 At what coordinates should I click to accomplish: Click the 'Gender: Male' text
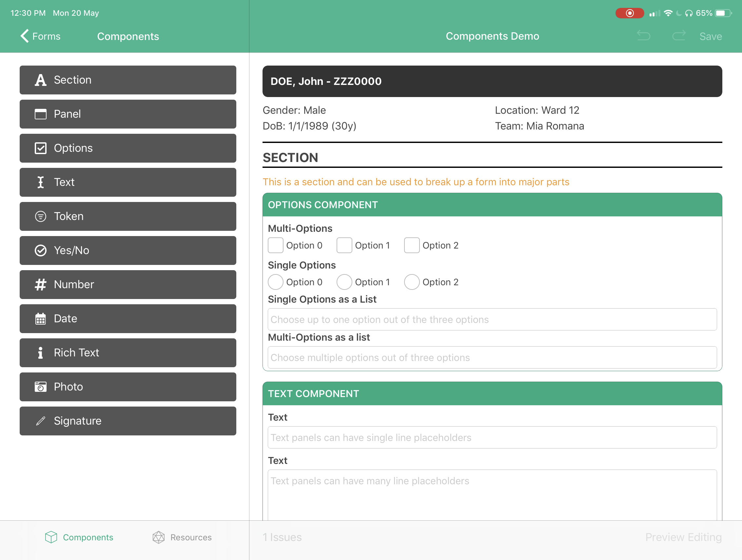pyautogui.click(x=294, y=110)
